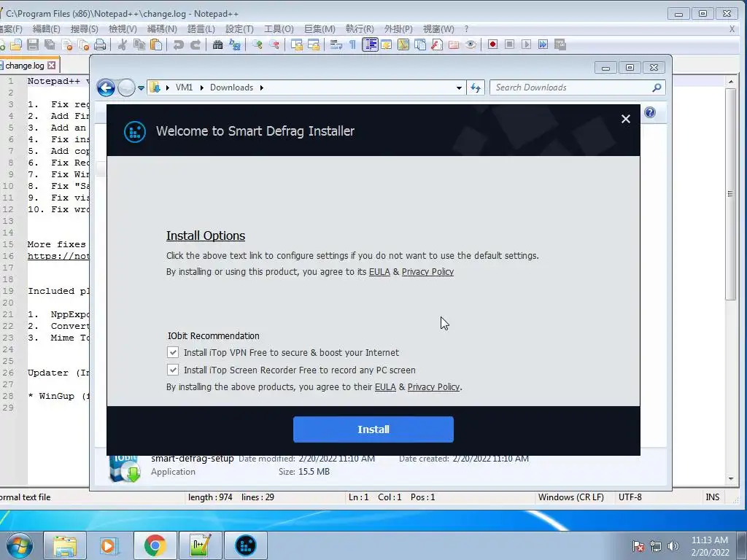Open the 語言(L) menu
Viewport: 747px width, 560px height.
click(201, 29)
